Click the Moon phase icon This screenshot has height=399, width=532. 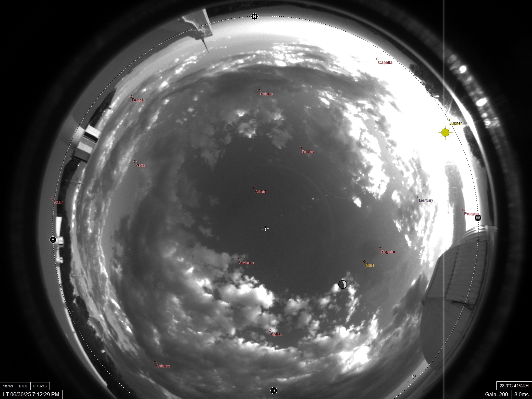coord(342,284)
